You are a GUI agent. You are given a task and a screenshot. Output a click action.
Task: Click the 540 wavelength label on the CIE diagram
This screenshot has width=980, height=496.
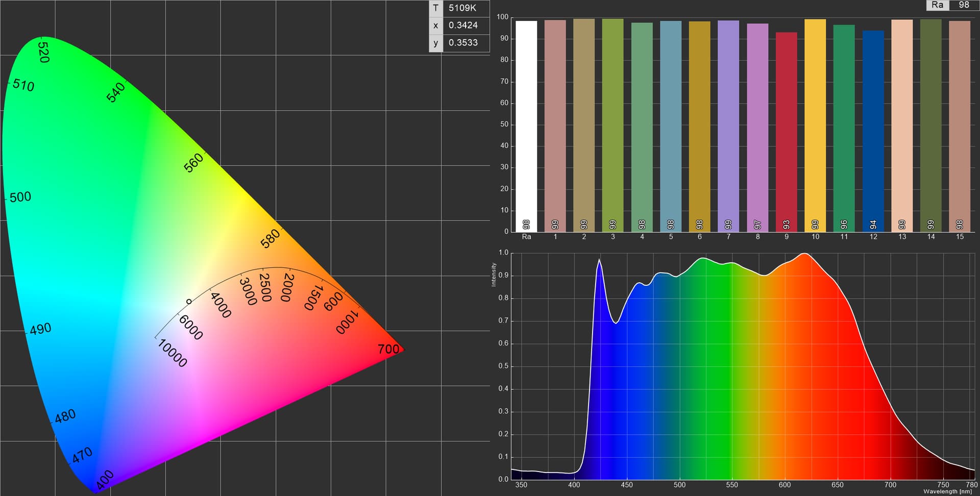pos(115,92)
